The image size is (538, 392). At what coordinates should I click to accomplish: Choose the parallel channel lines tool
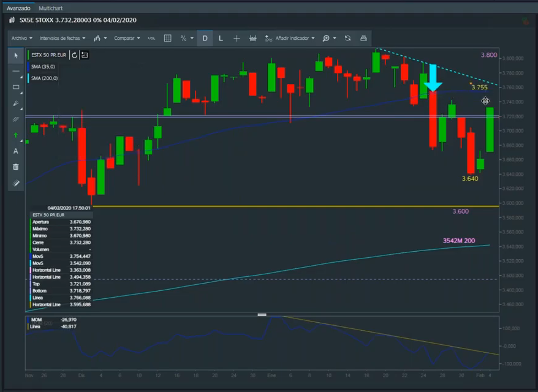click(16, 119)
